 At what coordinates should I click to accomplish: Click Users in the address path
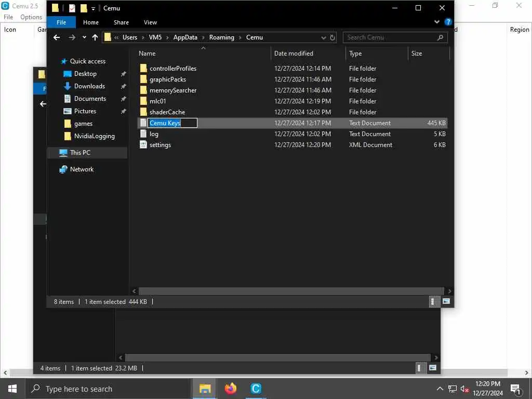(129, 37)
